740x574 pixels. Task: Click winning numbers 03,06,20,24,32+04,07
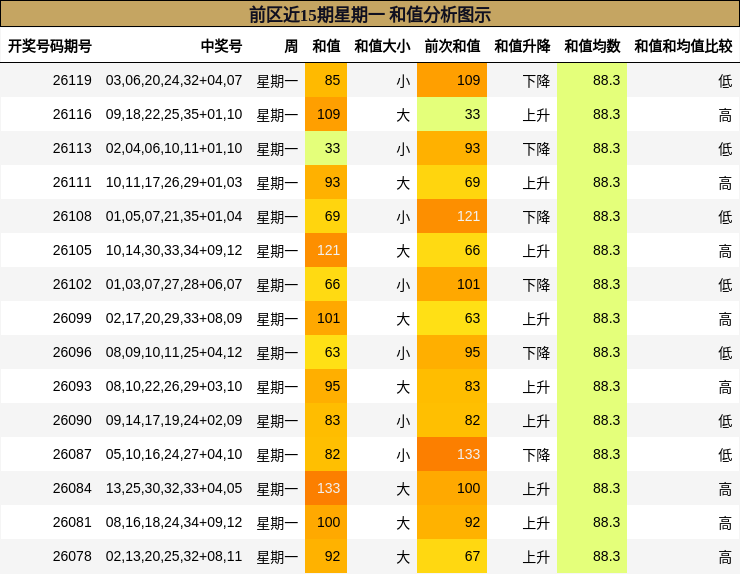(174, 80)
